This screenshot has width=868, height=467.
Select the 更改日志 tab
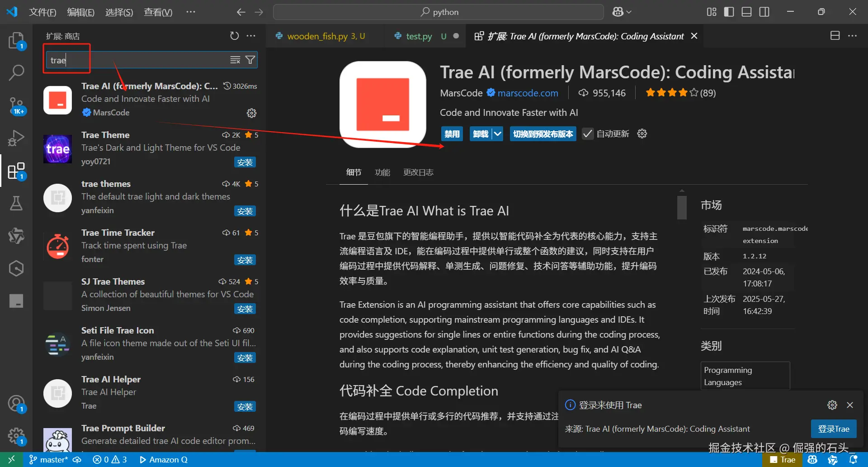(418, 172)
